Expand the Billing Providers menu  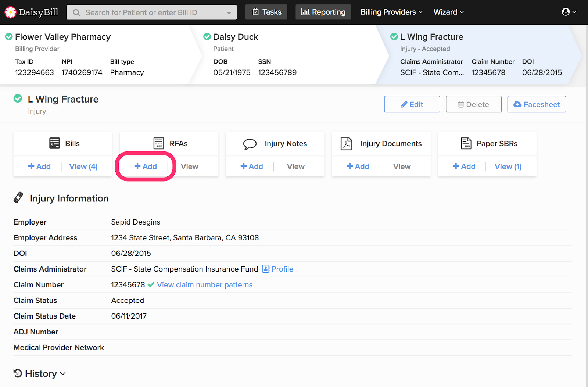tap(391, 12)
